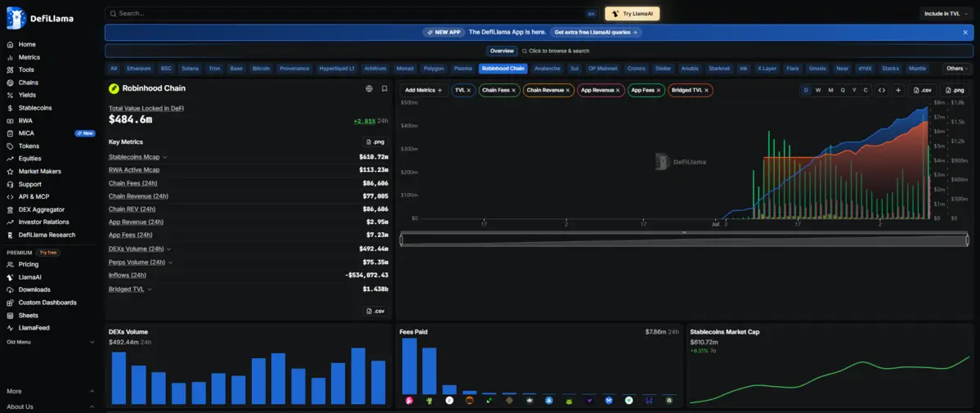Remove the App Fees metric chip
980x413 pixels.
[659, 91]
